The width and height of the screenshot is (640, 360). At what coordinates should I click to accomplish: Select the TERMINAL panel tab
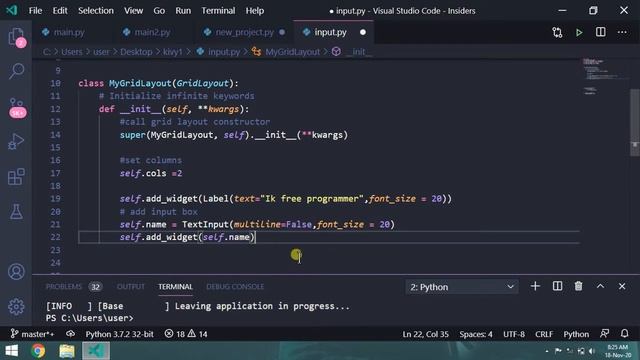[x=175, y=287]
